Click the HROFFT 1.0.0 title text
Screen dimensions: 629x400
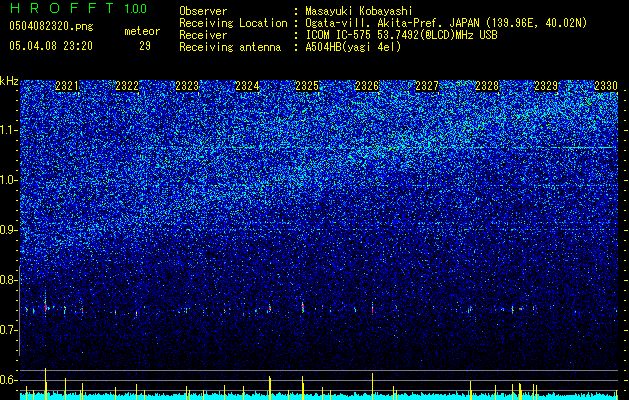click(78, 8)
